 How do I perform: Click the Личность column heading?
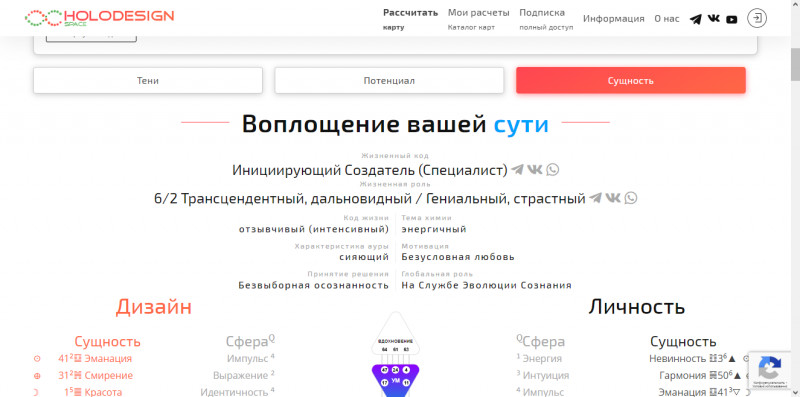tap(636, 307)
